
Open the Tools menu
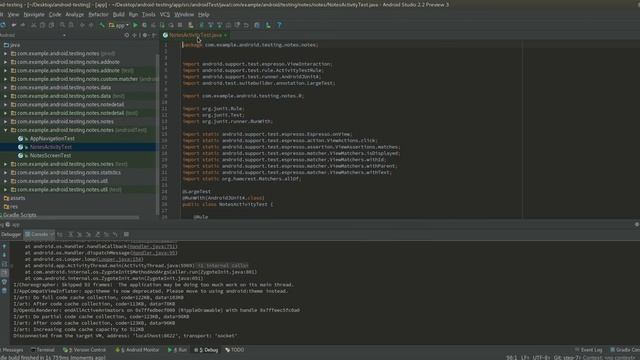(x=149, y=15)
